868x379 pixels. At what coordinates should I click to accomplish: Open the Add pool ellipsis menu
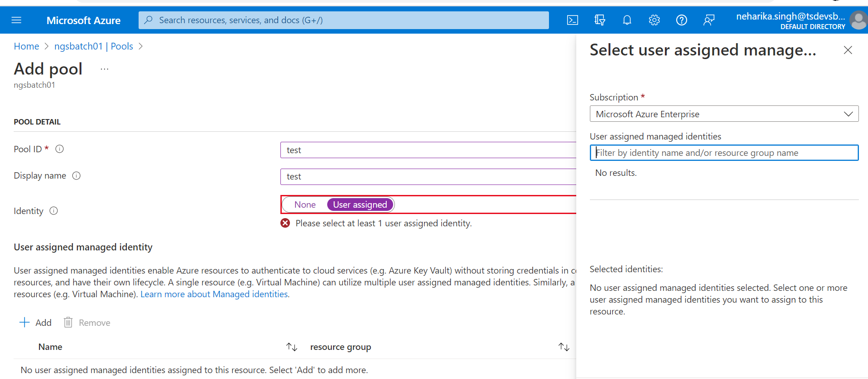(x=105, y=69)
